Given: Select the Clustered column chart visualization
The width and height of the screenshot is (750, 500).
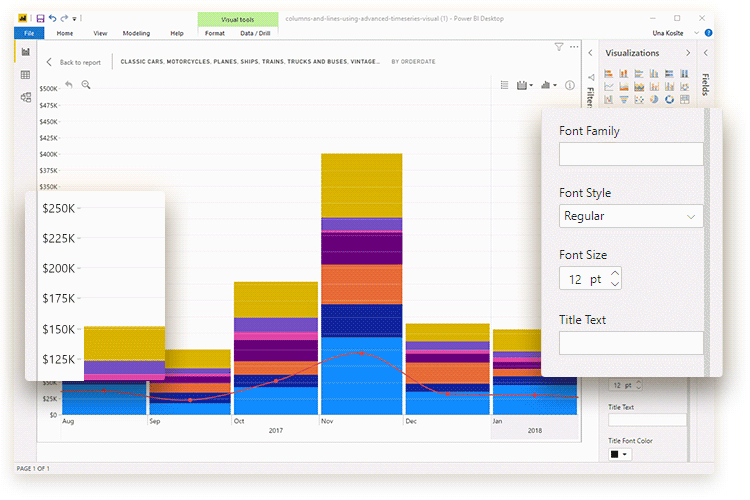Looking at the screenshot, I should pyautogui.click(x=654, y=73).
